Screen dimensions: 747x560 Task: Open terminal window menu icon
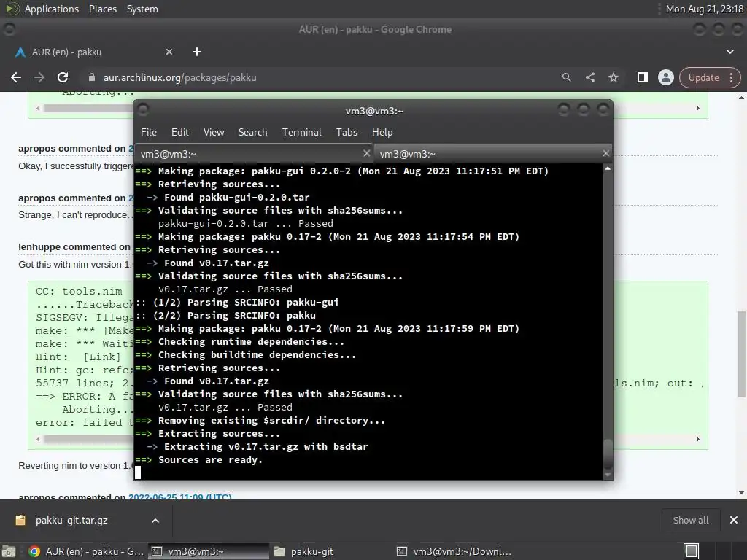(143, 110)
